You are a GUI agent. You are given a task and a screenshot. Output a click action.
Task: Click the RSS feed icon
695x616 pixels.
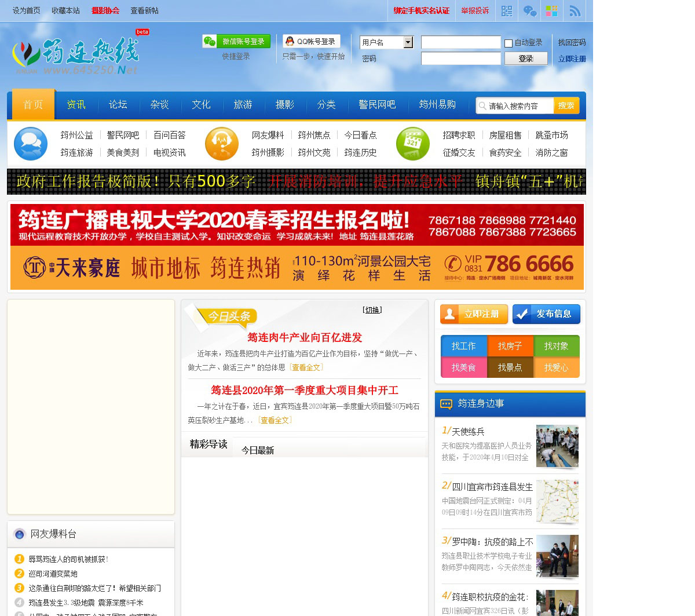click(x=575, y=11)
